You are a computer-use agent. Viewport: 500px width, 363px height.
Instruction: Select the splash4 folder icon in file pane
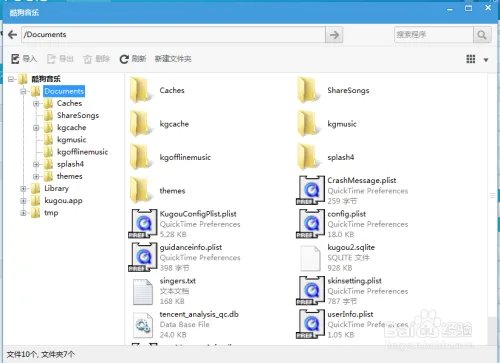tap(308, 157)
